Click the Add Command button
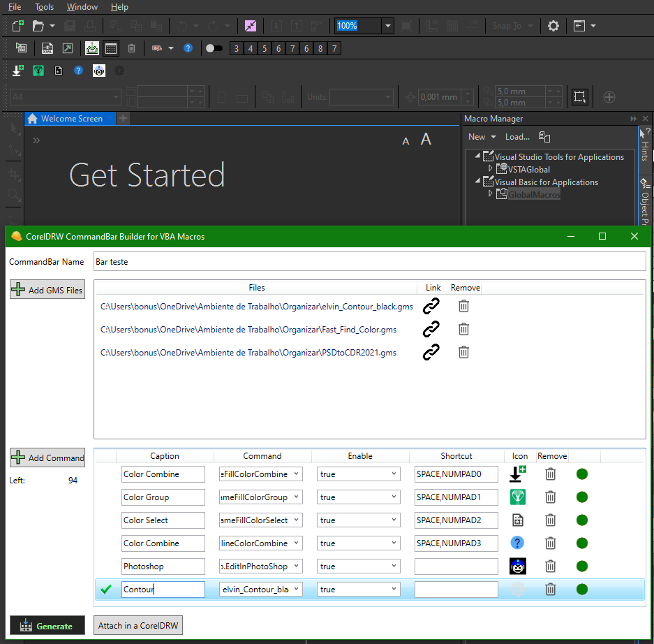This screenshot has height=644, width=654. (x=47, y=458)
